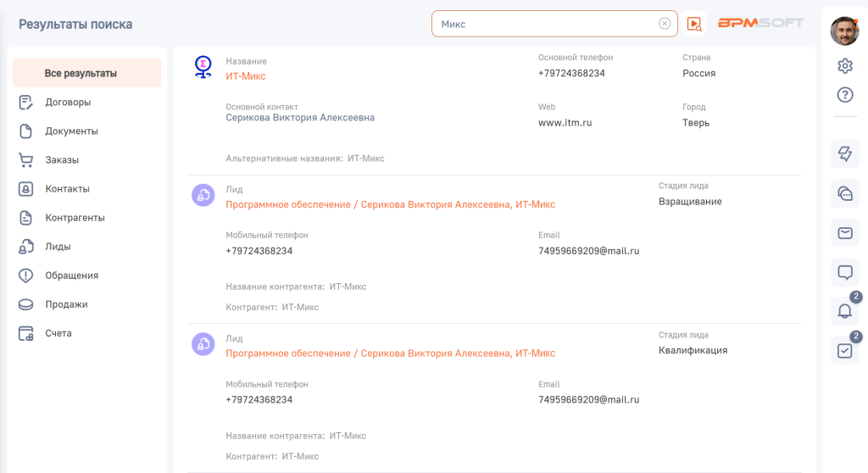Open tasks checklist icon with badge
The height and width of the screenshot is (473, 868).
[844, 350]
